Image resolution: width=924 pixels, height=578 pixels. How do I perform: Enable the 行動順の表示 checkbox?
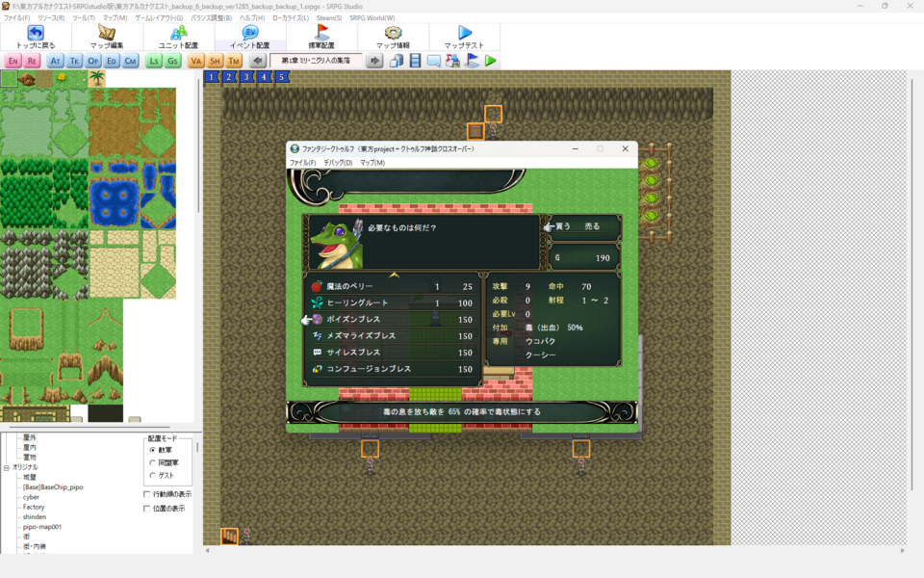click(x=147, y=494)
